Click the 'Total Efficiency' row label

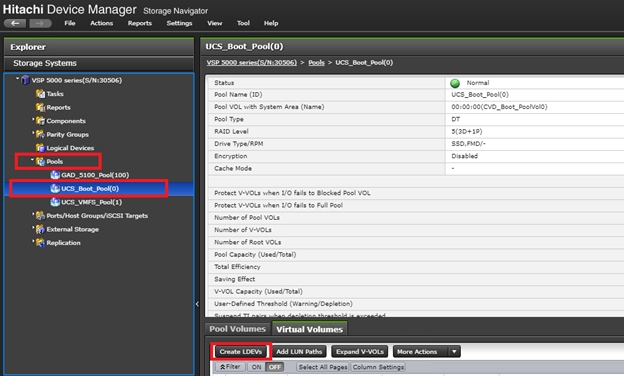point(237,267)
